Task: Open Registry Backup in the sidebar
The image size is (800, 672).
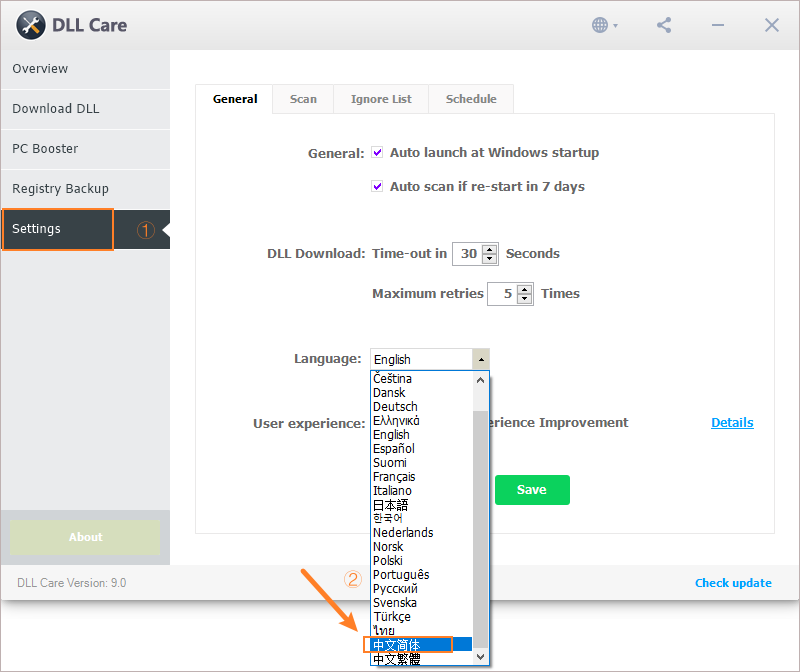Action: coord(85,189)
